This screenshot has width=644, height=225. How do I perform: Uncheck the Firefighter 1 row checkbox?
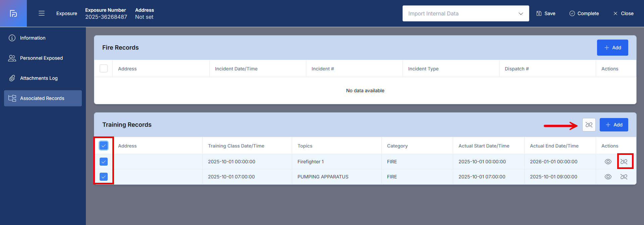click(x=104, y=162)
